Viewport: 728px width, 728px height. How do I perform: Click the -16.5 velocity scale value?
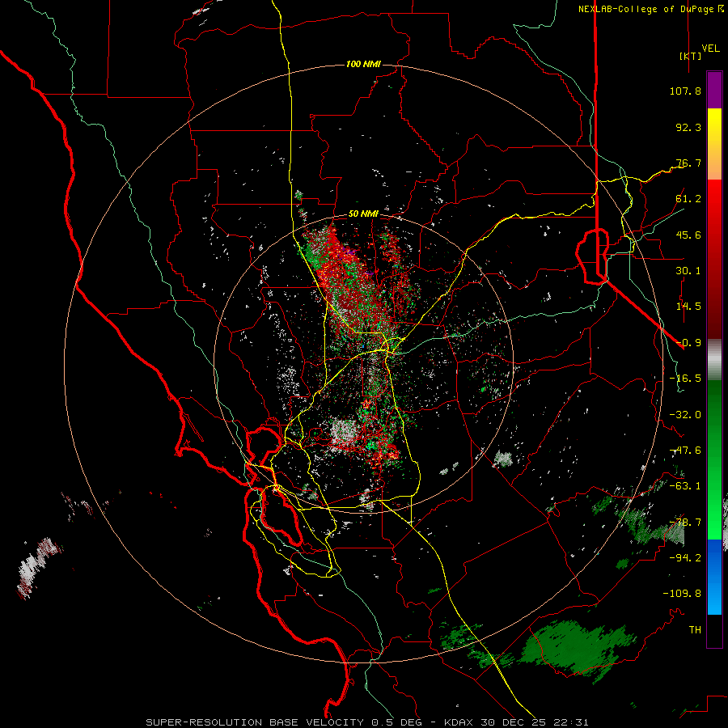coord(685,379)
